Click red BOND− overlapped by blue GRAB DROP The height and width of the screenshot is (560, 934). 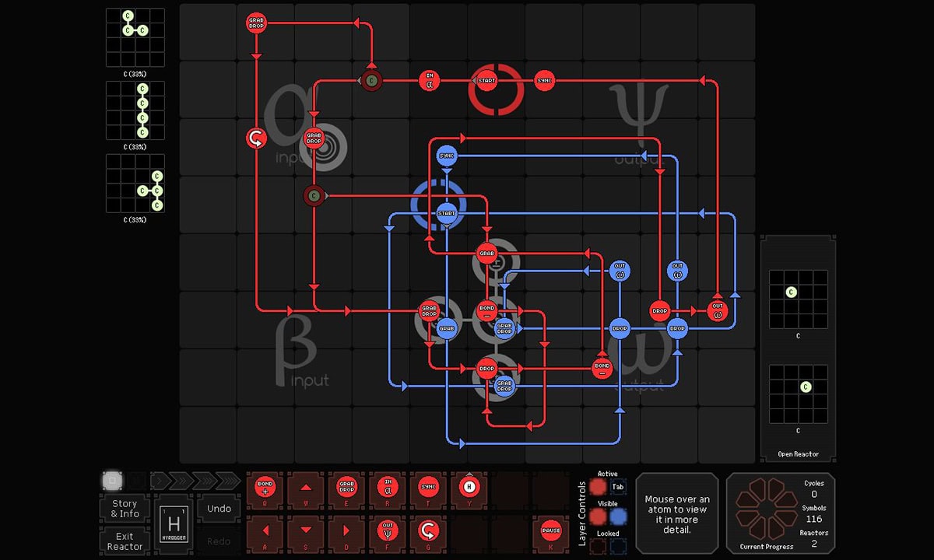[x=486, y=310]
